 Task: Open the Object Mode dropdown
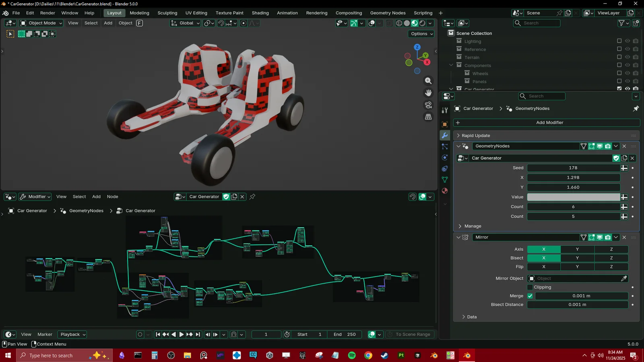tap(40, 23)
